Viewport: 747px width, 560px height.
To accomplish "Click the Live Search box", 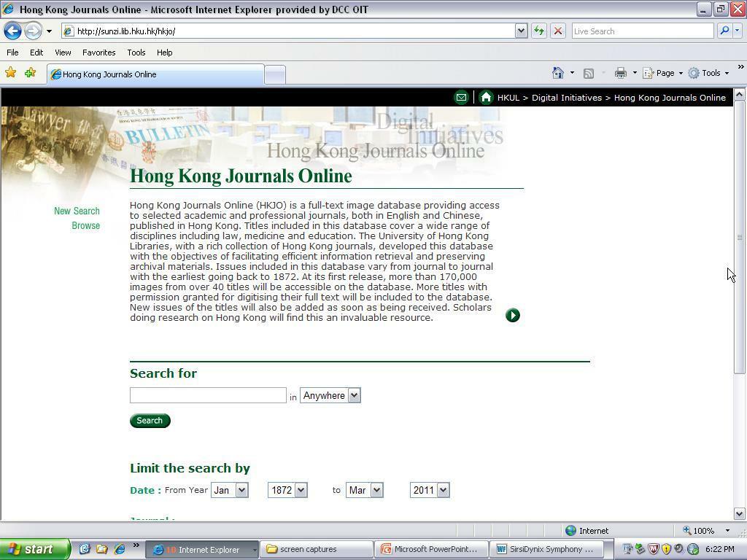I will 642,31.
